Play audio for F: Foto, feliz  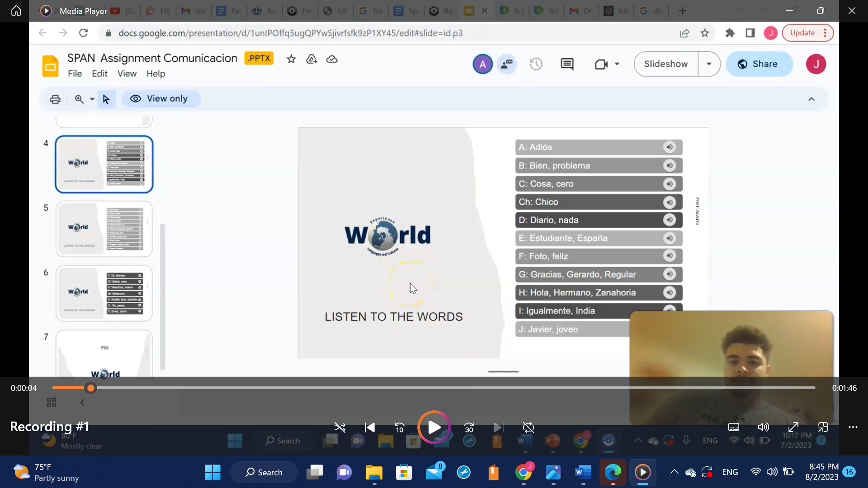pos(670,256)
